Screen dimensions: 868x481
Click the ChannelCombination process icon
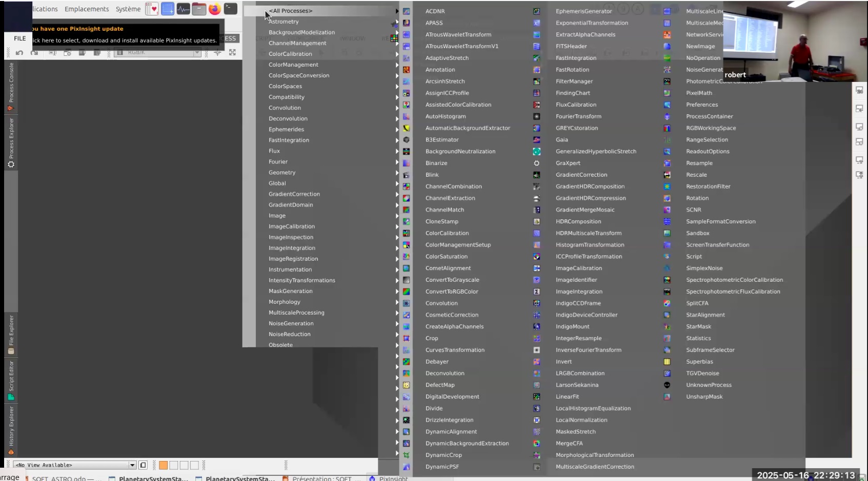(x=406, y=186)
